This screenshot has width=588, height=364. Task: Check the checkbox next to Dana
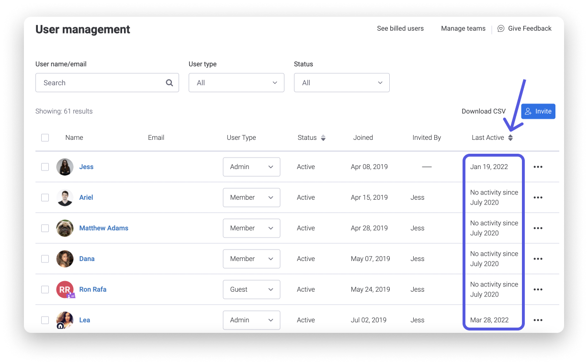coord(45,259)
